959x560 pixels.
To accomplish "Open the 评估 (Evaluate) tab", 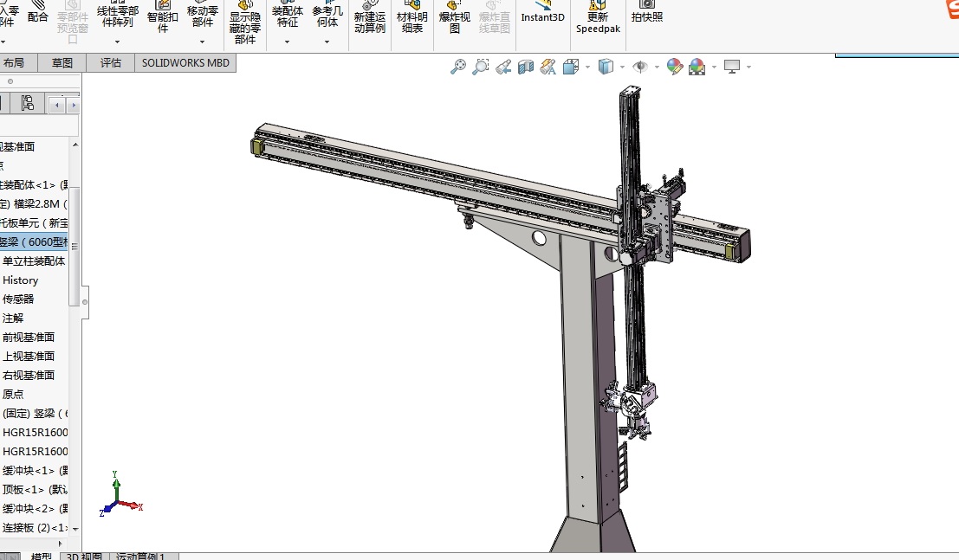I will click(111, 63).
